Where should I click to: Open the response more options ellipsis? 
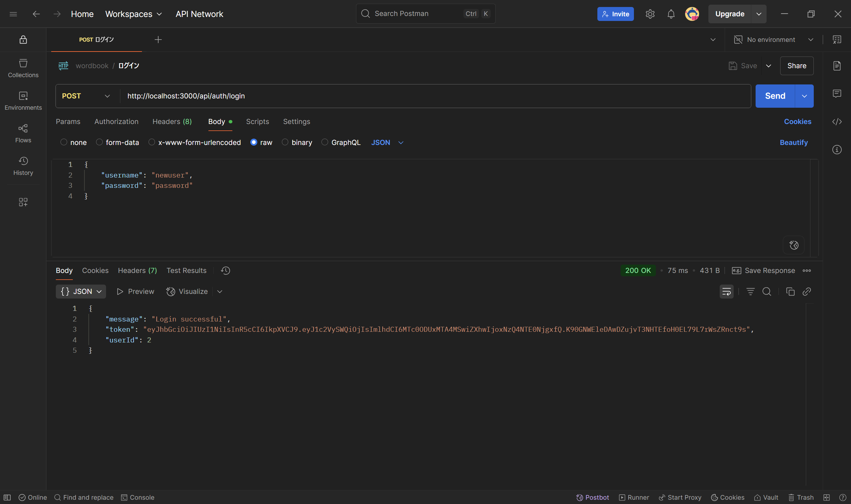pyautogui.click(x=807, y=271)
